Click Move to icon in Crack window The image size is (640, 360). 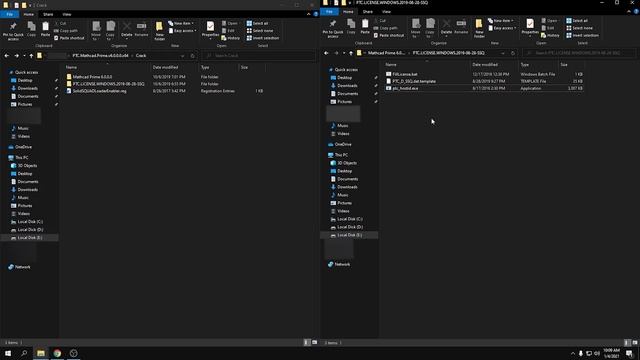coord(96,31)
